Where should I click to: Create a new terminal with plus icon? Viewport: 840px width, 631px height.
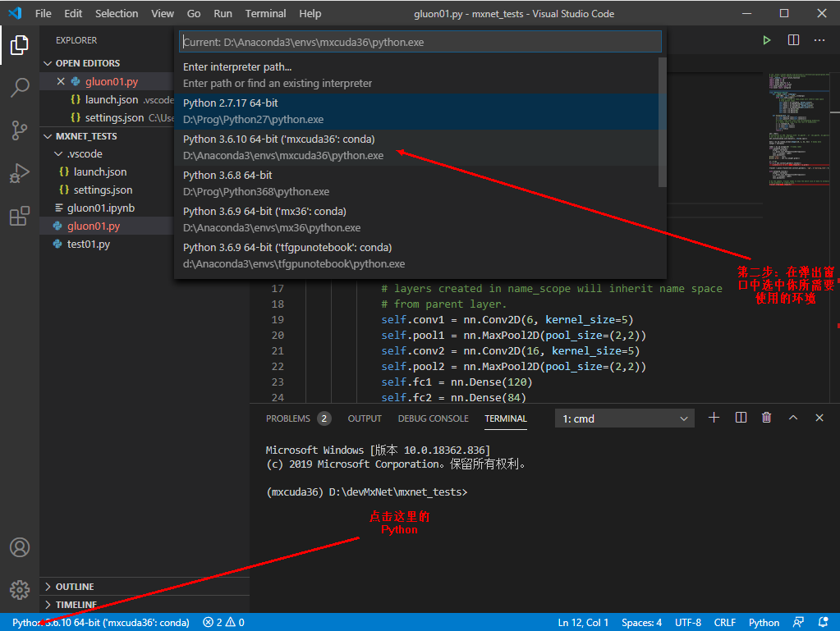click(714, 418)
